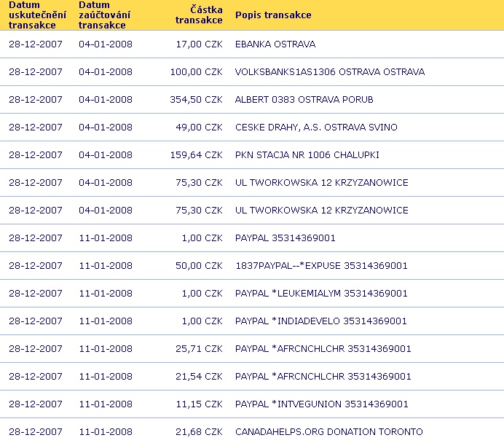Select the 159,64 CZK amount
This screenshot has height=443, width=504.
point(196,154)
